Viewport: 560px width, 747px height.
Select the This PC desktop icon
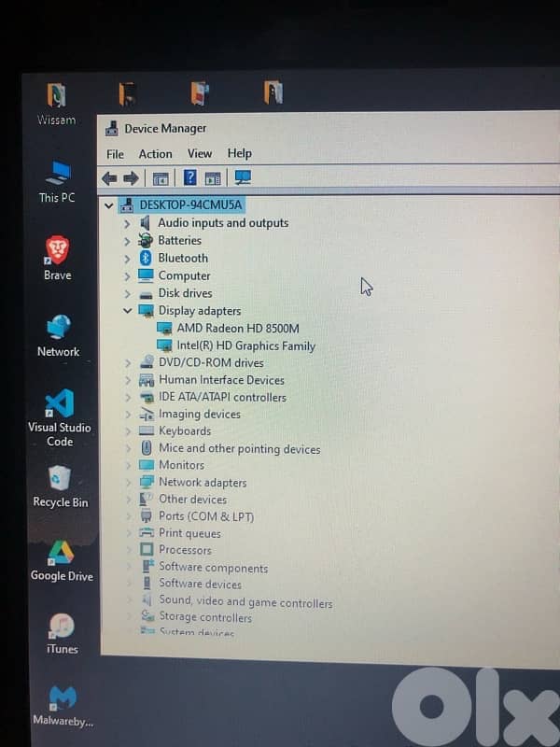pos(57,182)
